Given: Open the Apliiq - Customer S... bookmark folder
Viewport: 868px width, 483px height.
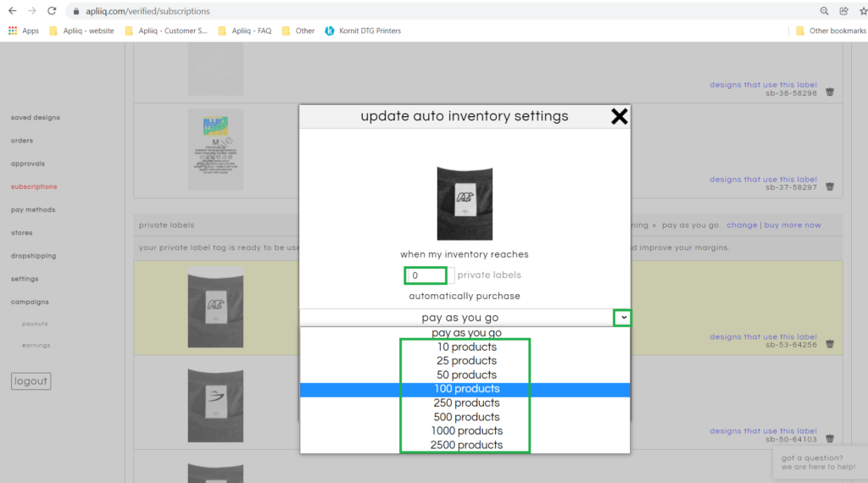Looking at the screenshot, I should (x=166, y=31).
